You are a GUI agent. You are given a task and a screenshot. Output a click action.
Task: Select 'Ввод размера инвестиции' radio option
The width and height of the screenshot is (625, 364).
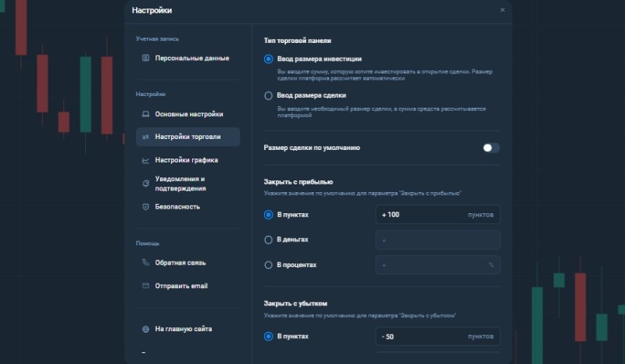coord(269,59)
